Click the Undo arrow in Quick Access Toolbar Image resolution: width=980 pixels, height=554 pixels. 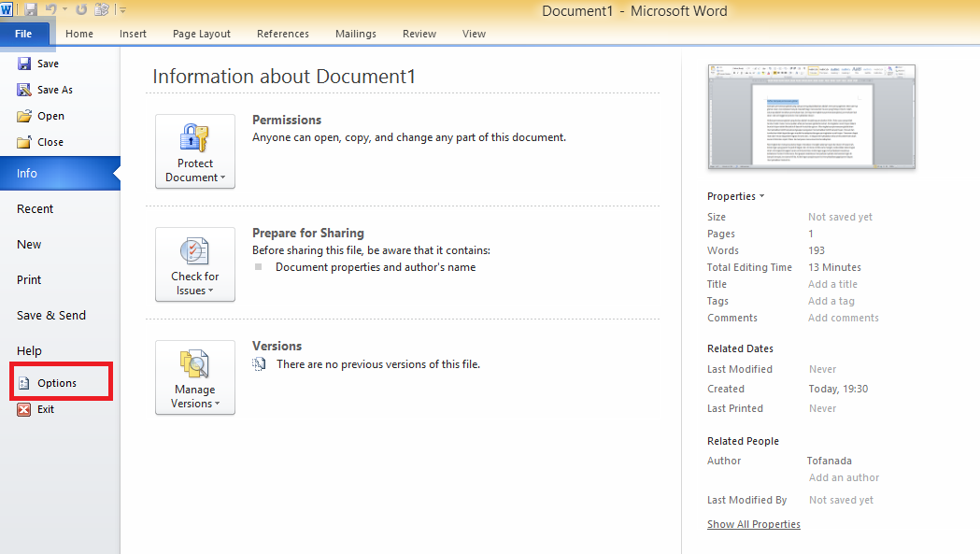pos(50,10)
